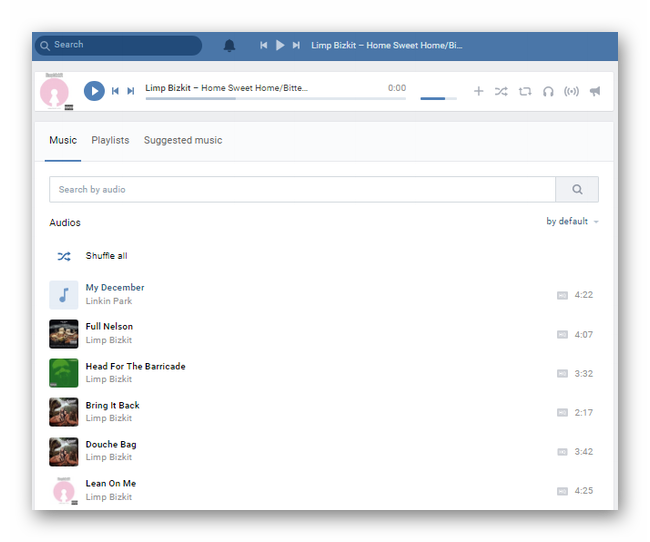Click the 0:00 time display in the player
650x542 pixels.
pos(397,88)
